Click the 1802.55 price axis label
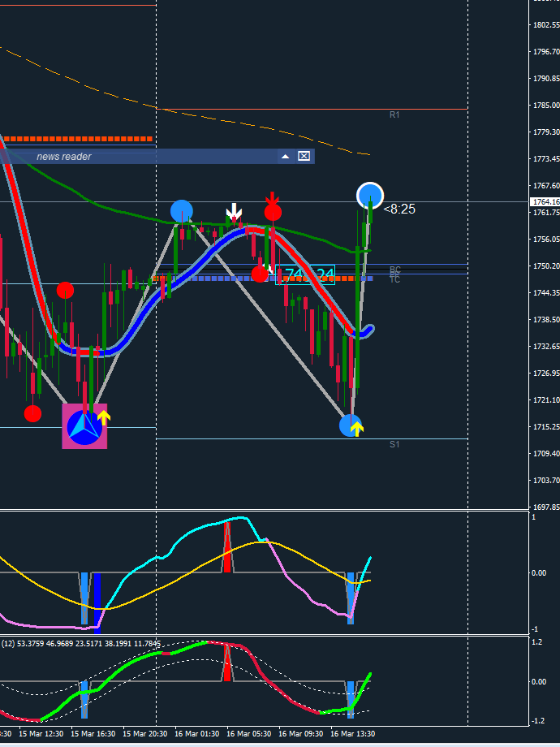 pos(547,25)
